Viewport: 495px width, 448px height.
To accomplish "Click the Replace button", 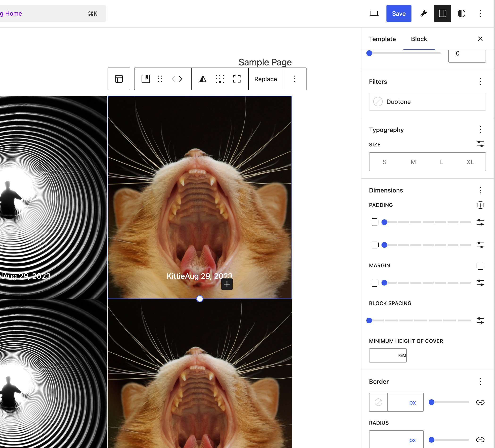I will pyautogui.click(x=265, y=79).
